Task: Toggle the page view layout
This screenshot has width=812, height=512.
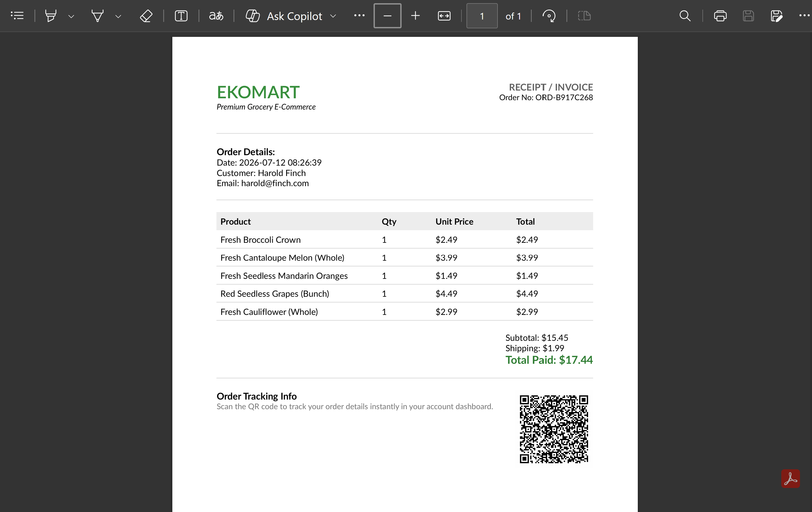Action: point(584,16)
